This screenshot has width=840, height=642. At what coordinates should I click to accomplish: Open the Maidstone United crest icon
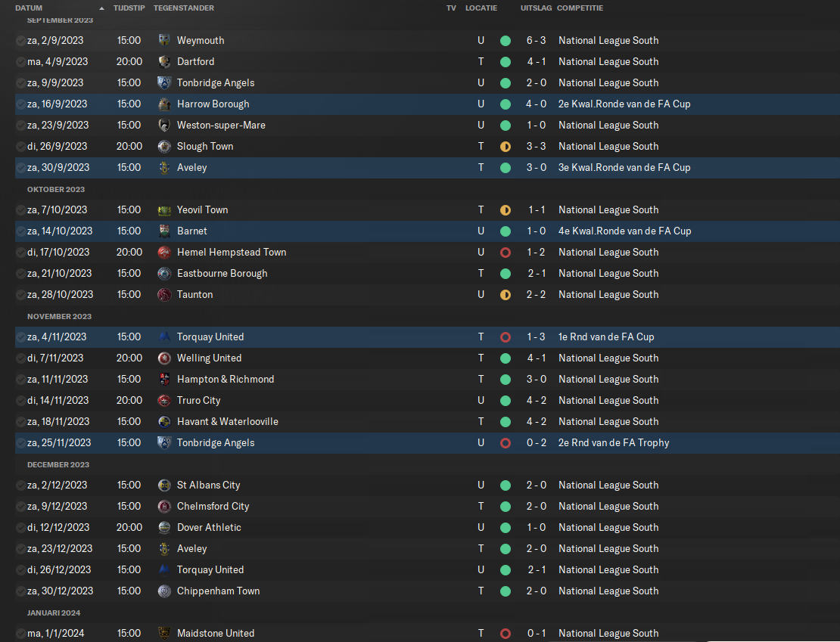coord(164,634)
